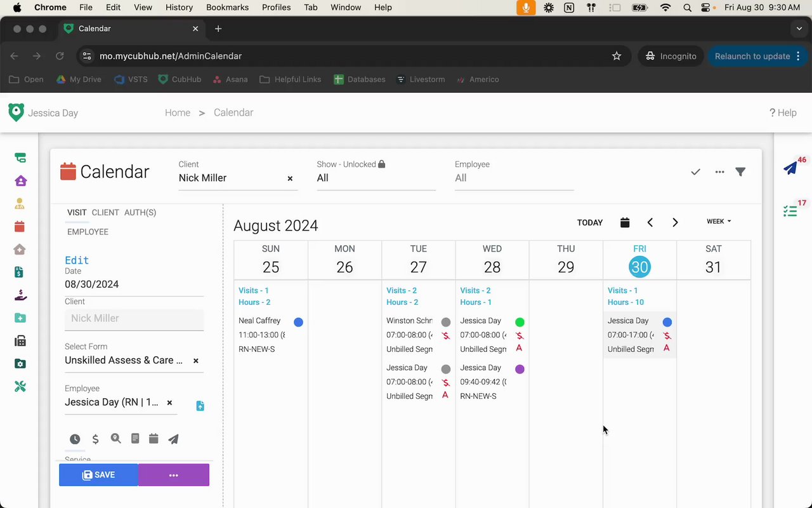Click the green medical kit sidebar icon
The image size is (812, 508).
coord(20,318)
